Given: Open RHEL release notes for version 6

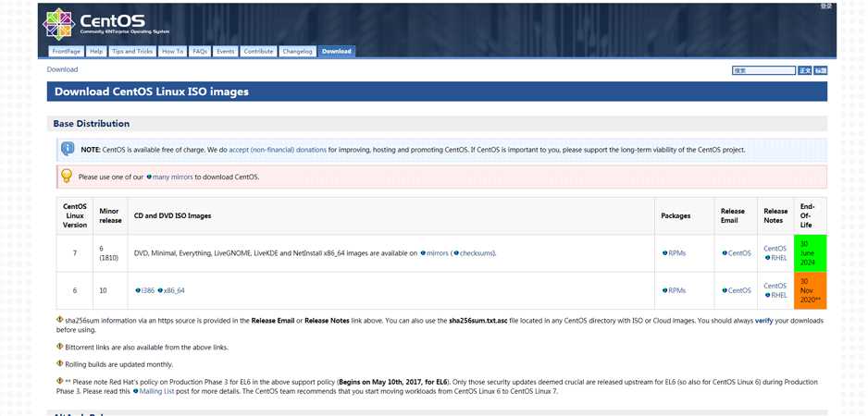Looking at the screenshot, I should point(779,296).
